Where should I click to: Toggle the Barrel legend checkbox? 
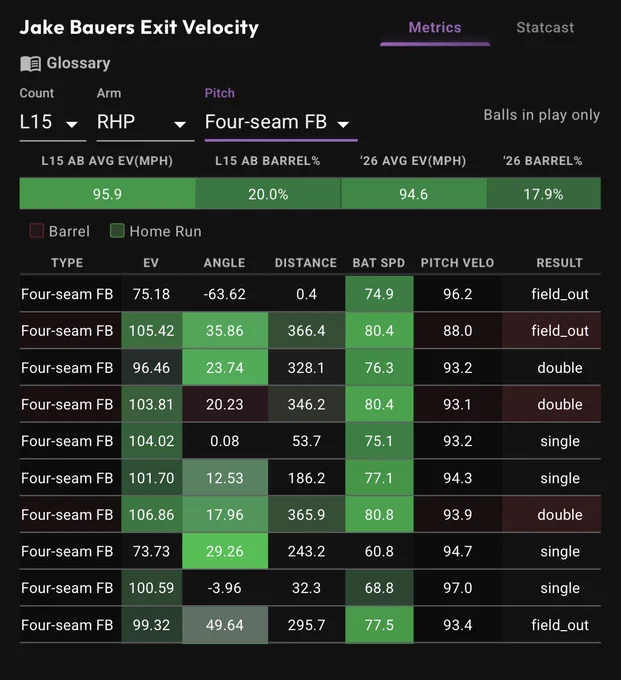37,231
